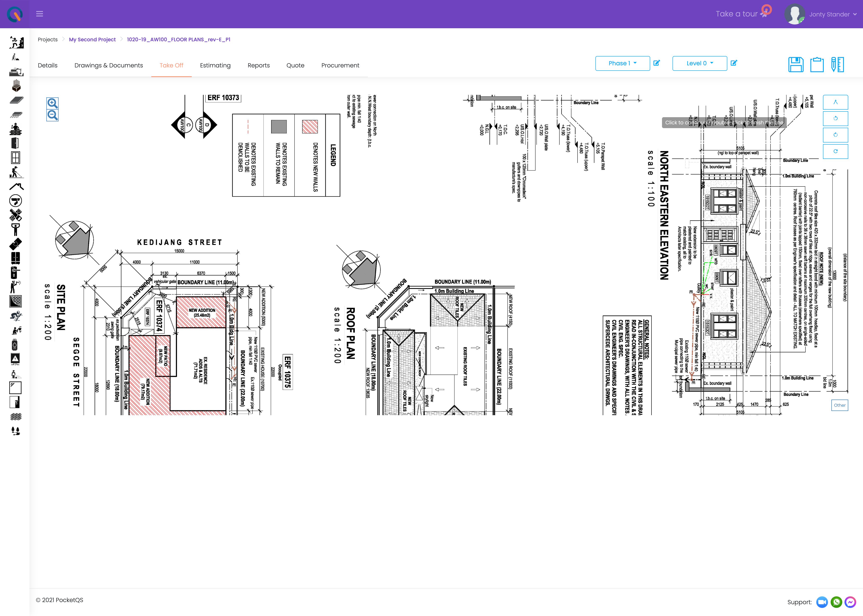
Task: Open the Reports tab
Action: click(259, 65)
